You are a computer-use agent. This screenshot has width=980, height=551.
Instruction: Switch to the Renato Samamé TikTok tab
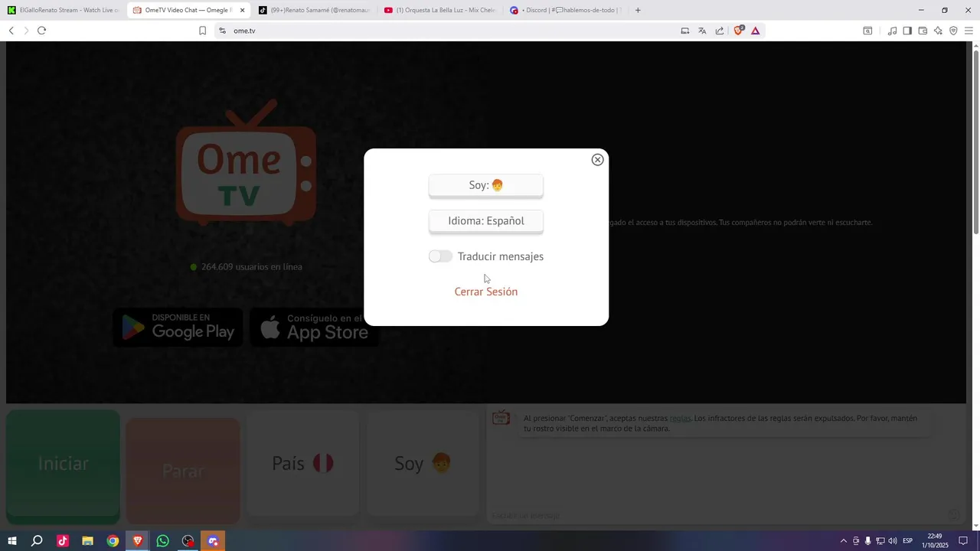pos(314,10)
